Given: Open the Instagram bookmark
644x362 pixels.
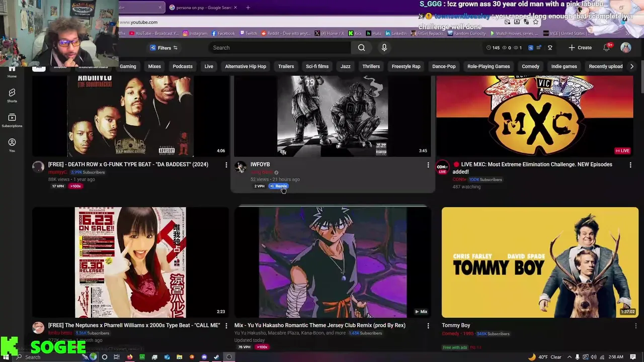Looking at the screenshot, I should point(195,33).
